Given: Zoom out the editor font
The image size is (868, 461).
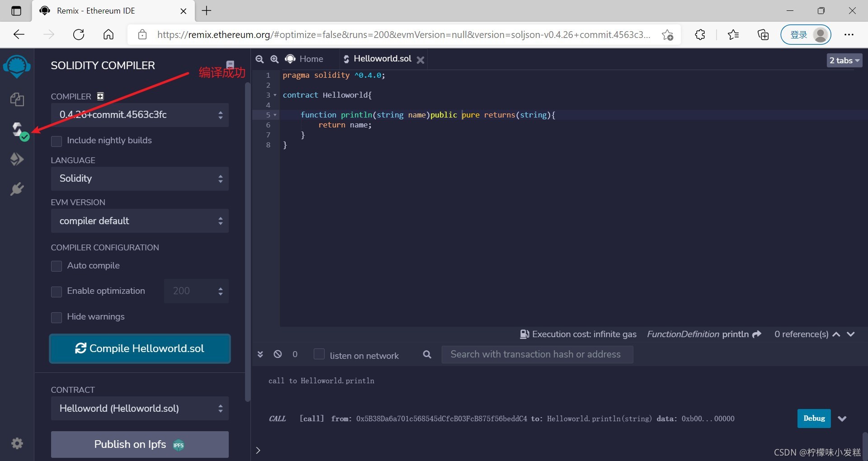Looking at the screenshot, I should click(259, 59).
